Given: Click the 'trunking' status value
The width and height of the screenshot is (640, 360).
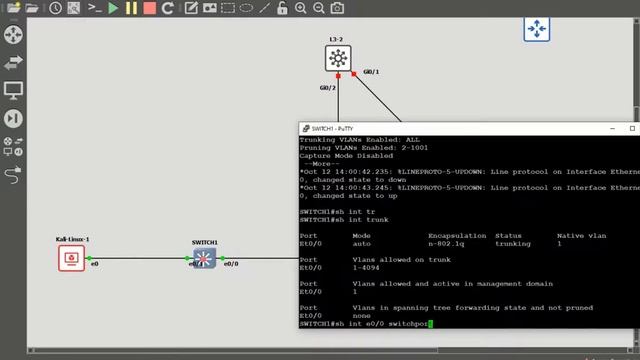Looking at the screenshot, I should [513, 244].
